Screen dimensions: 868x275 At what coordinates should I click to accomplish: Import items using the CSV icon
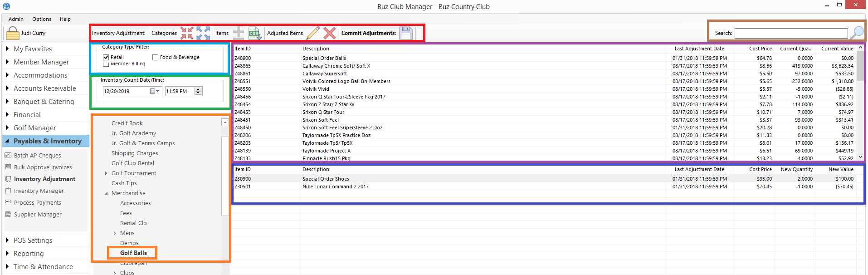(255, 33)
